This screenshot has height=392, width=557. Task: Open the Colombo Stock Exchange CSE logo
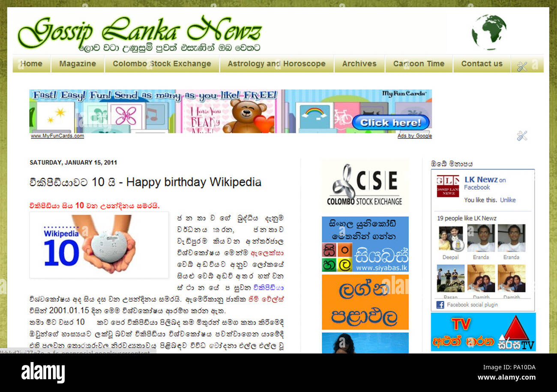pyautogui.click(x=365, y=186)
